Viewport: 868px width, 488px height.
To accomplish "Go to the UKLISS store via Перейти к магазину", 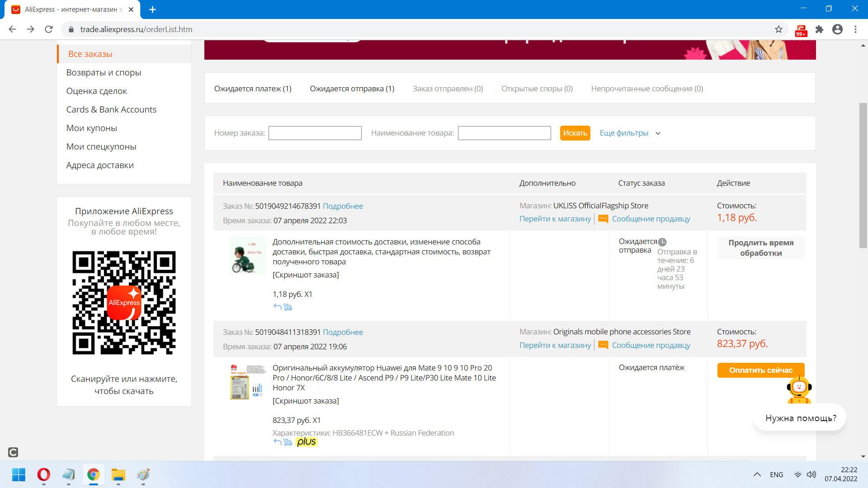I will pos(555,219).
